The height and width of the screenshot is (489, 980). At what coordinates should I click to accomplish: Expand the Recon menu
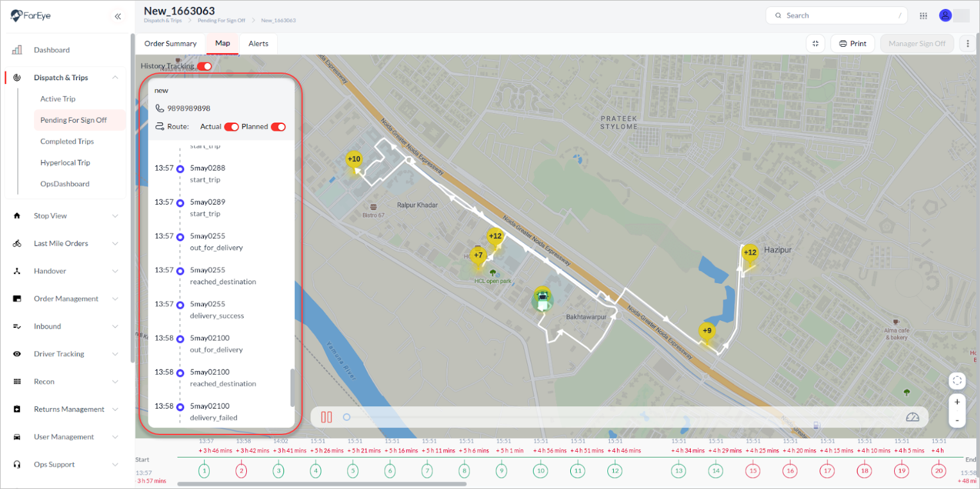(115, 381)
